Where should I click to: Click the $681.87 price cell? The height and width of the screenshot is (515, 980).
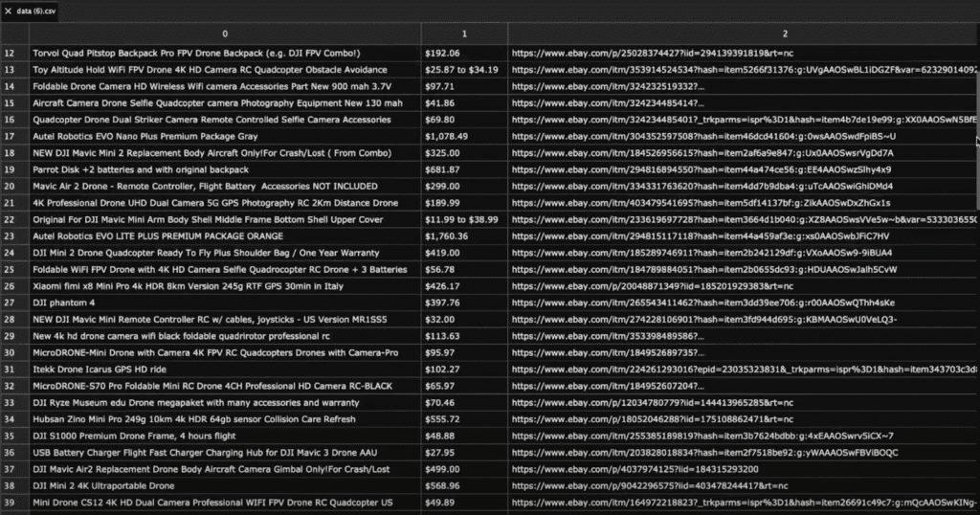(464, 169)
